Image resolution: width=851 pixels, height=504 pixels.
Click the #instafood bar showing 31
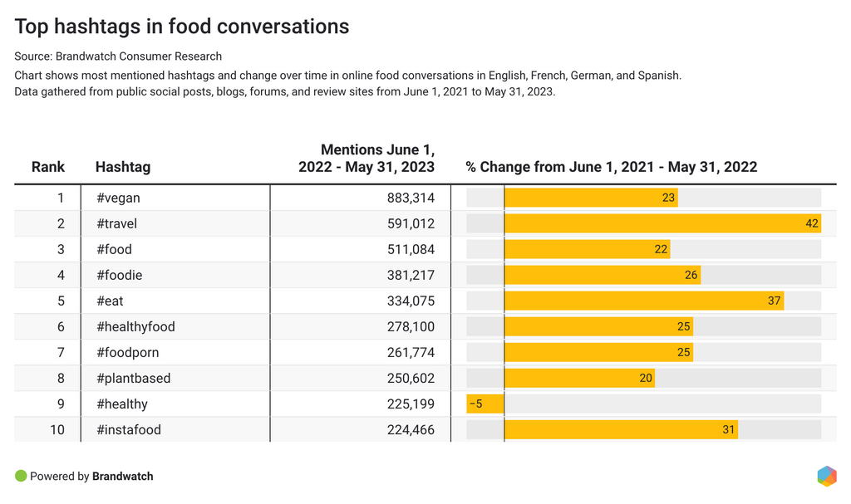coord(621,430)
